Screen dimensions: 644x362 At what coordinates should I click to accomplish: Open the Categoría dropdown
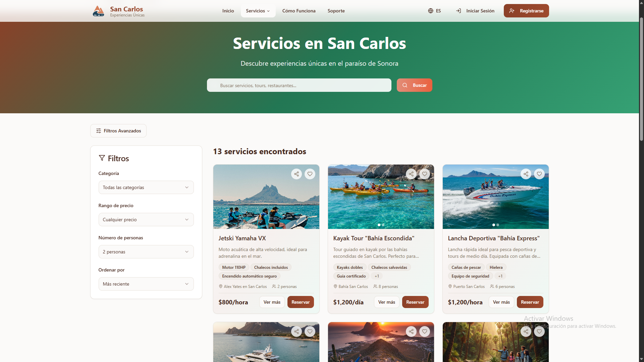[146, 187]
